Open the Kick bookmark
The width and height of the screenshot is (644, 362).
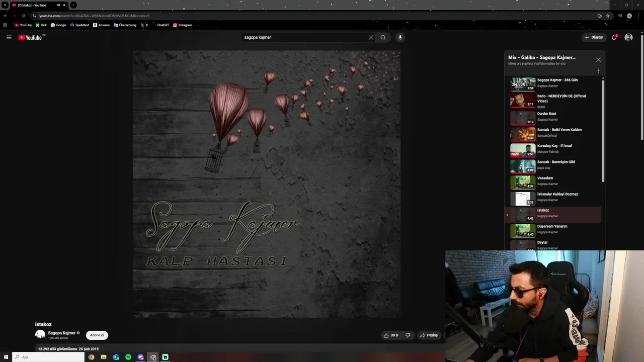[x=41, y=25]
